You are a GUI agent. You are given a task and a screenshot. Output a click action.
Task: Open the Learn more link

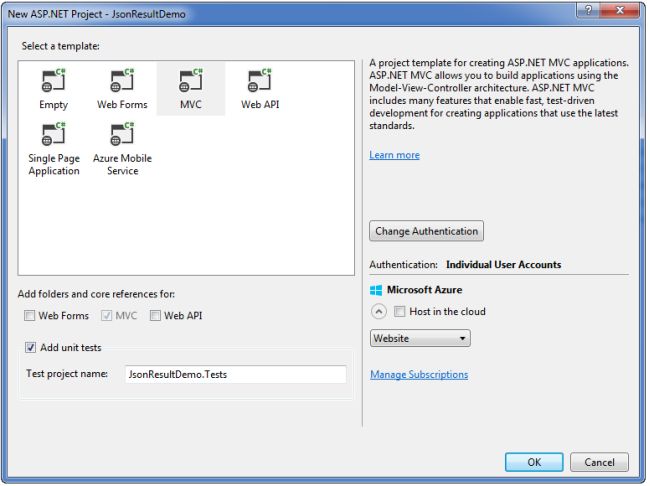pos(394,155)
